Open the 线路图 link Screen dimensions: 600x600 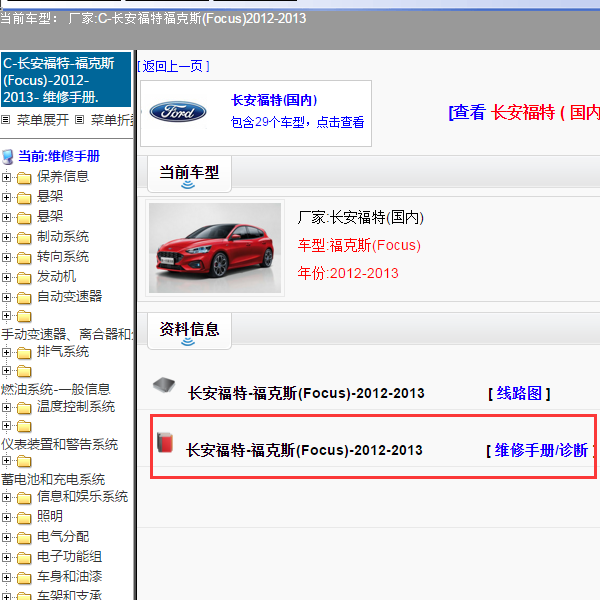coord(519,393)
